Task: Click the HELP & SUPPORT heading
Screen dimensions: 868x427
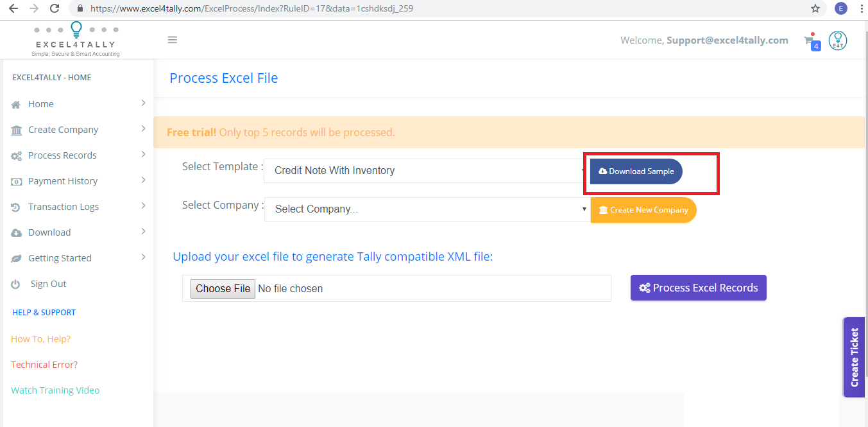Action: point(44,313)
